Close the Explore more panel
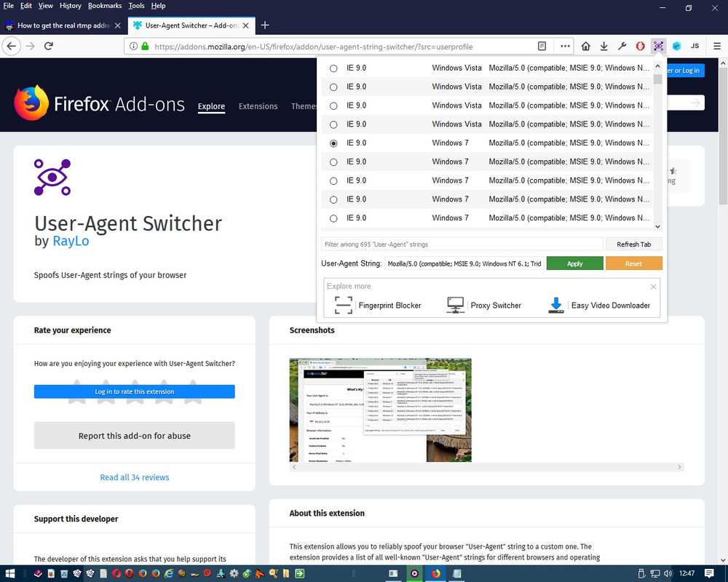 (653, 287)
